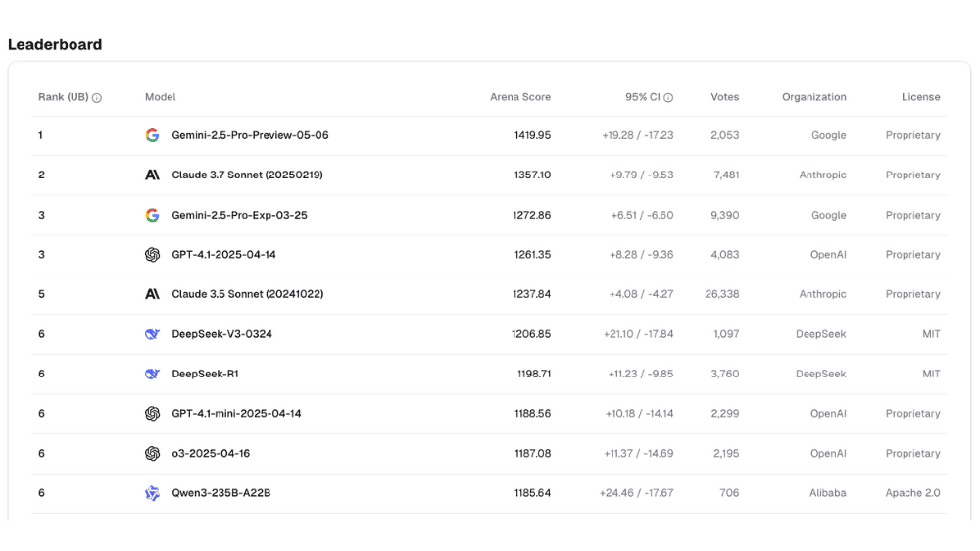Image resolution: width=980 pixels, height=551 pixels.
Task: Click confidence interval +9.79 / -9.53
Action: click(x=642, y=175)
